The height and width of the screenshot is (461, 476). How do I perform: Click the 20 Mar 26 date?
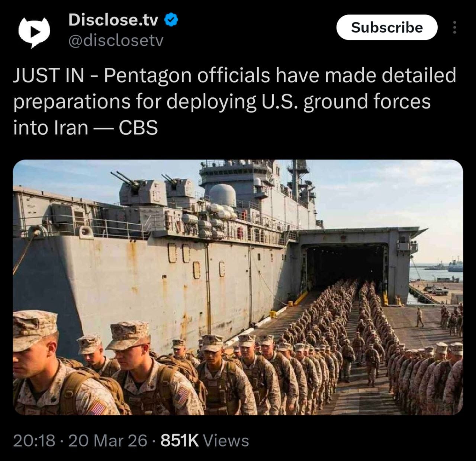point(108,441)
